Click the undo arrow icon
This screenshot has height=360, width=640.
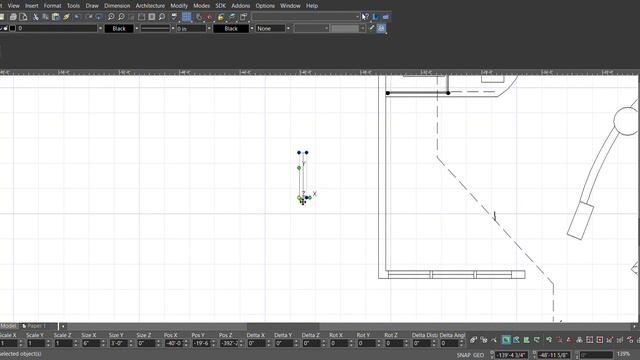77,17
